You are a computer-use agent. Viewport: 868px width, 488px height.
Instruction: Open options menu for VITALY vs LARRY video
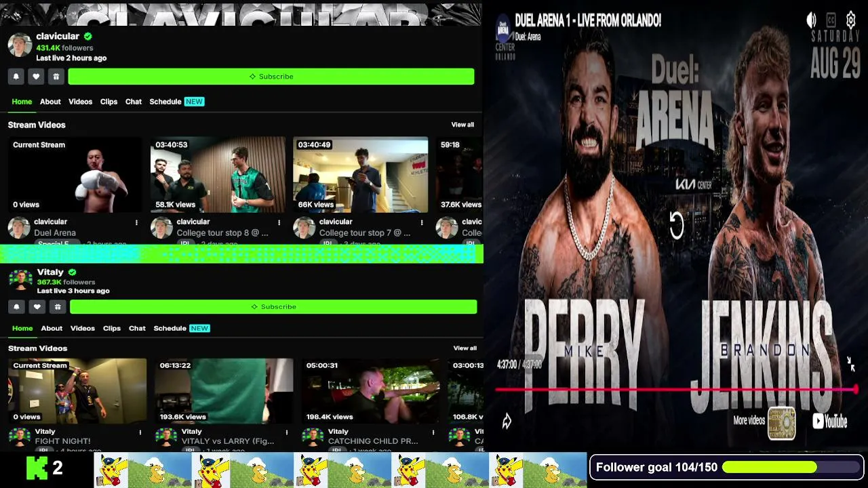coord(287,432)
